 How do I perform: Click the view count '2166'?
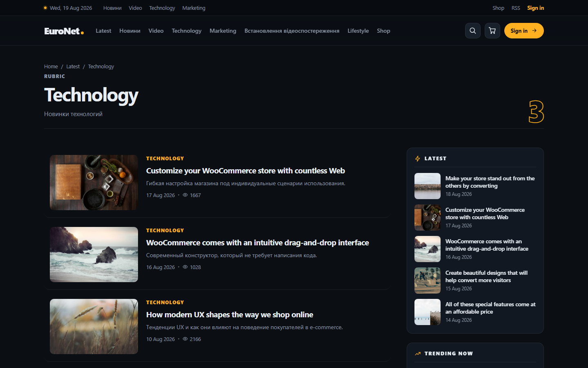pyautogui.click(x=195, y=339)
